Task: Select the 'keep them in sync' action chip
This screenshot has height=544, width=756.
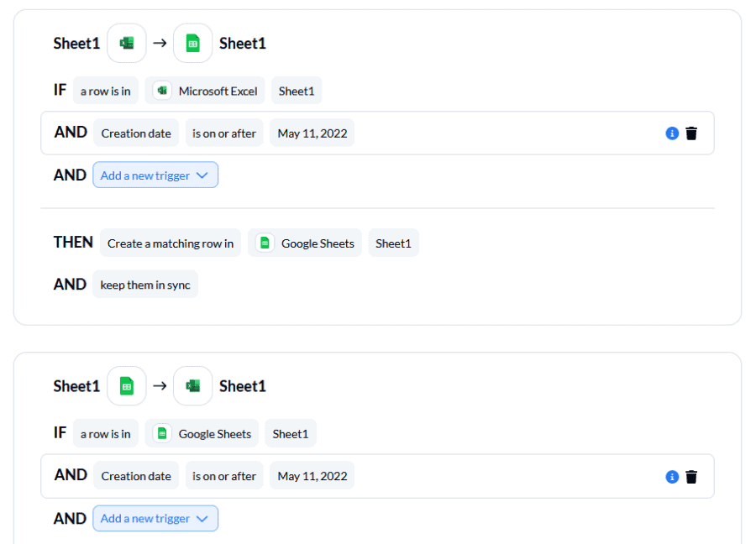Action: [144, 284]
